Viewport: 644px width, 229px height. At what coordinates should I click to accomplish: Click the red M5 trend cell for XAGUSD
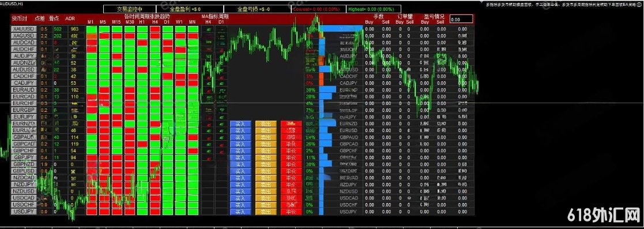point(104,36)
